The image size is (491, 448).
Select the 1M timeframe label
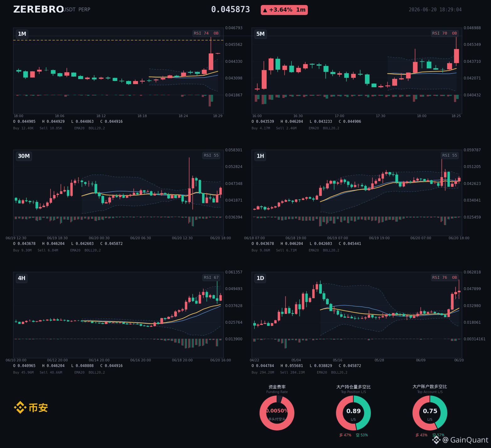coord(22,34)
